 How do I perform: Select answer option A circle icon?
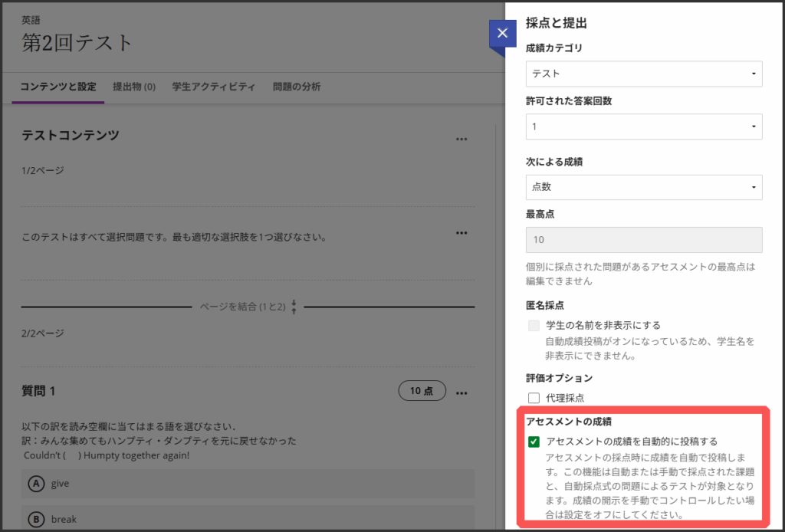coord(35,484)
